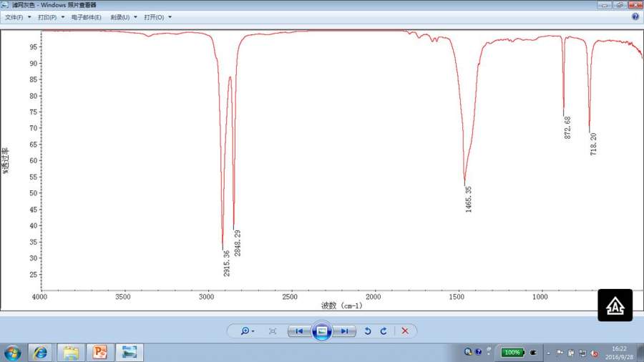Expand the dropdown arrow beside 文件(F)
The width and height of the screenshot is (644, 362).
click(29, 17)
